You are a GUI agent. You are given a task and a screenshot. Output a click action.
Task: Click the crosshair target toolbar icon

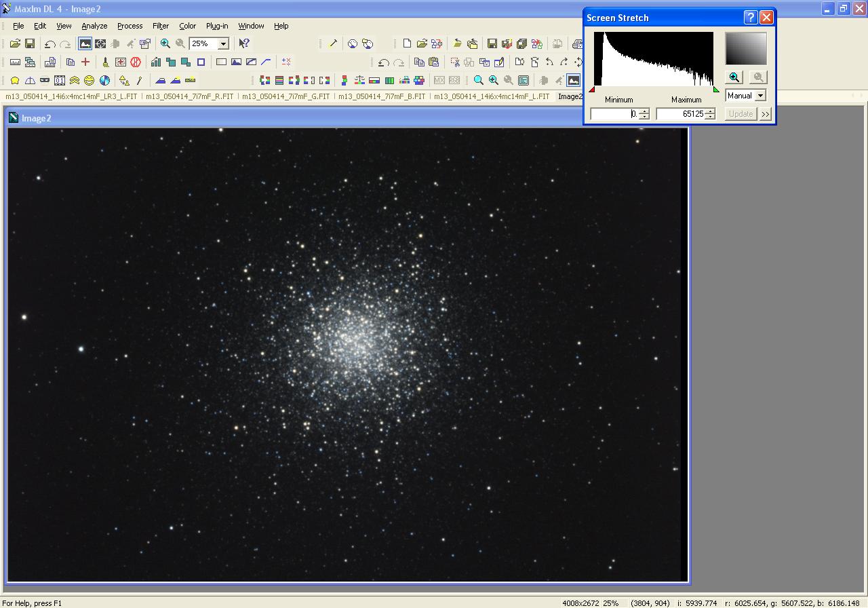[100, 43]
